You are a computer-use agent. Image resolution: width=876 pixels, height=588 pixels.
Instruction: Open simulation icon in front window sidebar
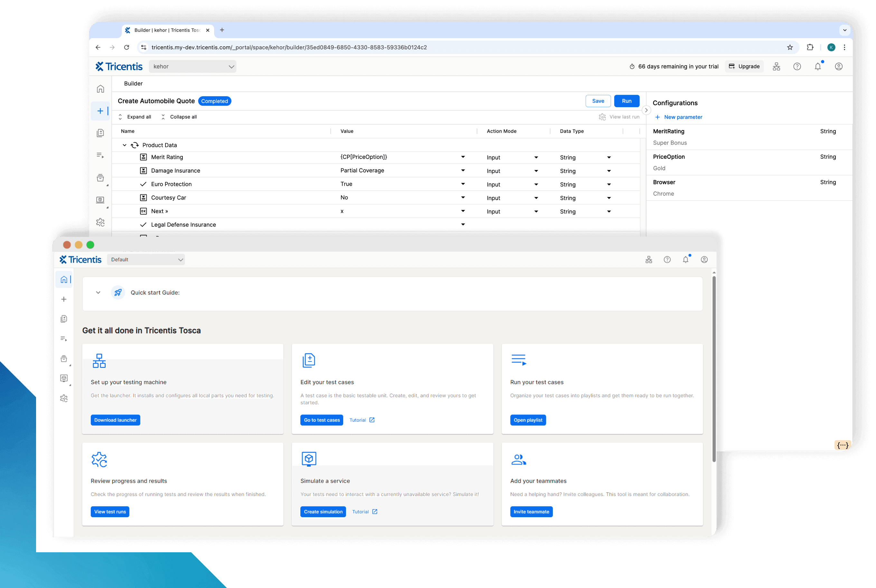click(x=64, y=378)
